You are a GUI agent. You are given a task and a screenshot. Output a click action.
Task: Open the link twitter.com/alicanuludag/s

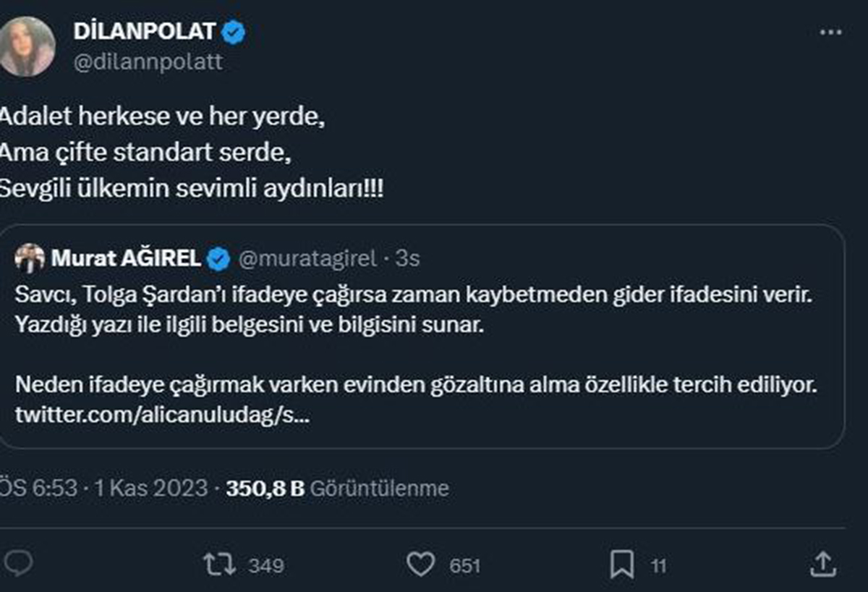pyautogui.click(x=163, y=416)
